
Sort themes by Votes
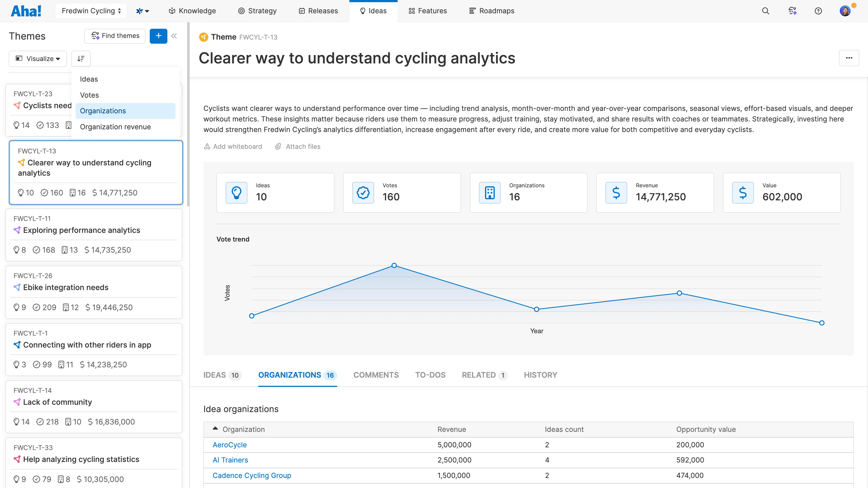(125, 95)
